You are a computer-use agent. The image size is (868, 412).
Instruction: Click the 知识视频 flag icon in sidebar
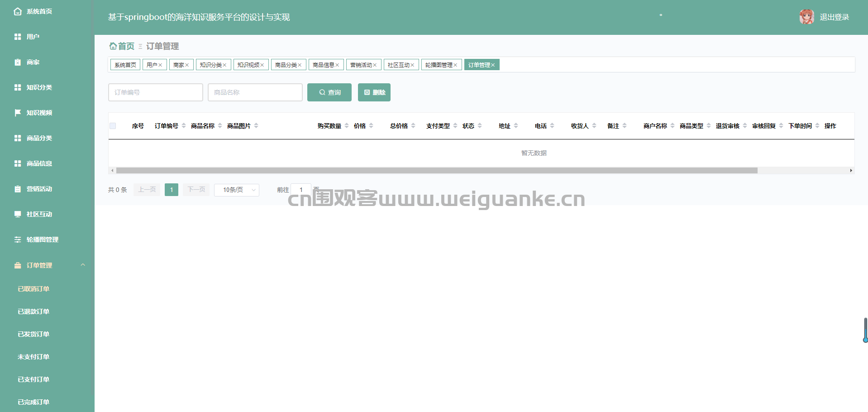pyautogui.click(x=18, y=113)
